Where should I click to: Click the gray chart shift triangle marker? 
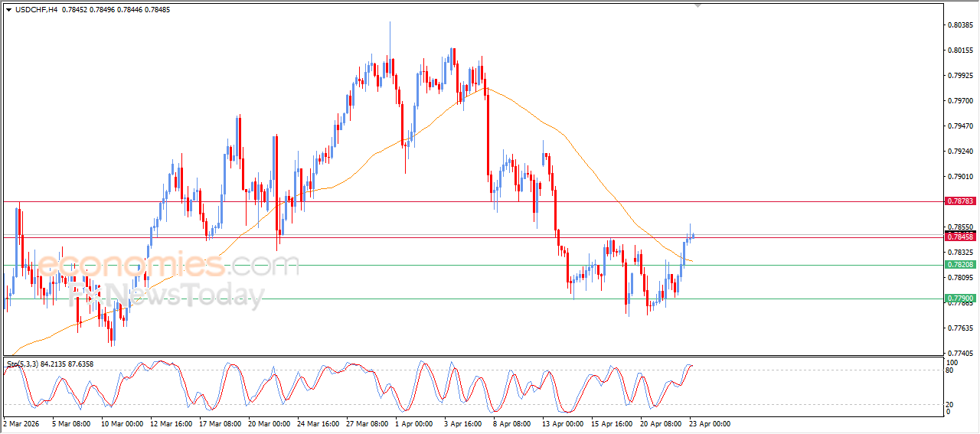[x=697, y=5]
